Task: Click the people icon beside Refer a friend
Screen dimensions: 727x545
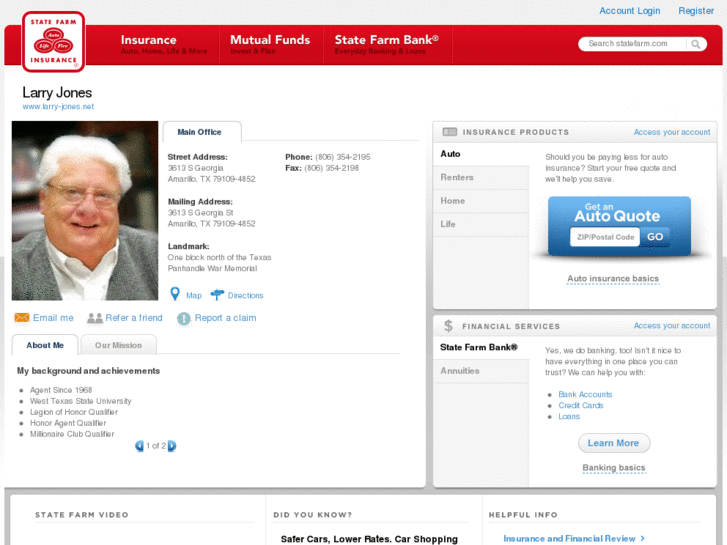Action: point(95,318)
